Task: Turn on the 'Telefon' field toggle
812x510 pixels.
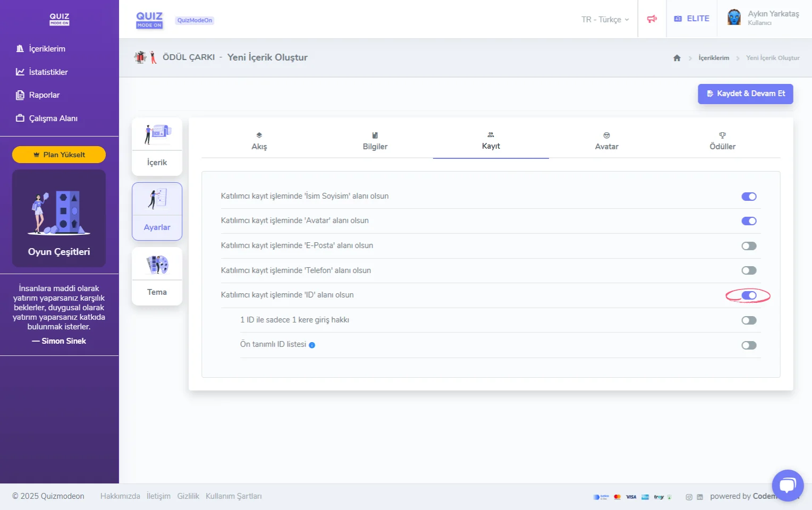Action: [x=749, y=270]
